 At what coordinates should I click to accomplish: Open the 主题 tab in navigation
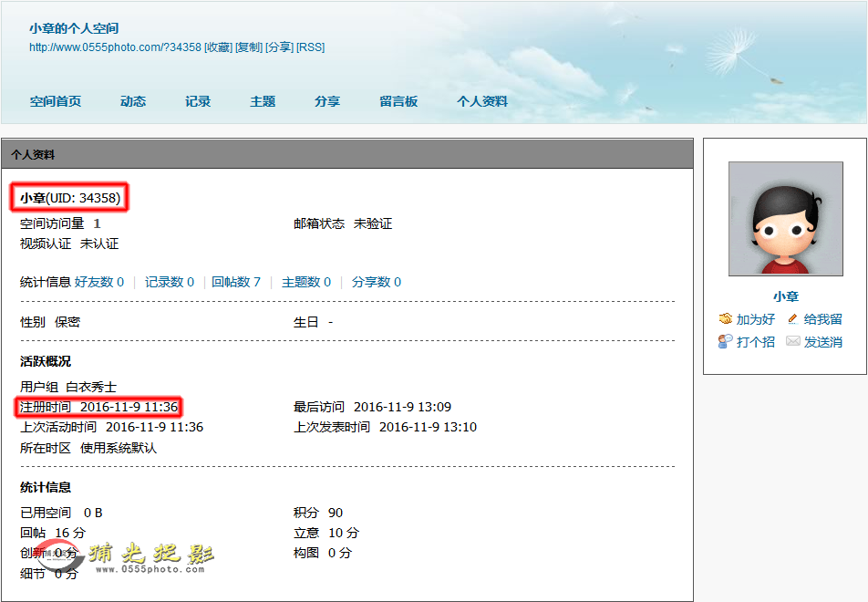(x=263, y=101)
